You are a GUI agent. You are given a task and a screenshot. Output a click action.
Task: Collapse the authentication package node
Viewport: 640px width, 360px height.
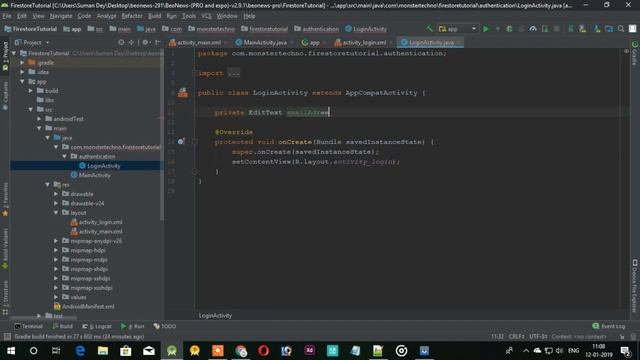click(x=64, y=156)
